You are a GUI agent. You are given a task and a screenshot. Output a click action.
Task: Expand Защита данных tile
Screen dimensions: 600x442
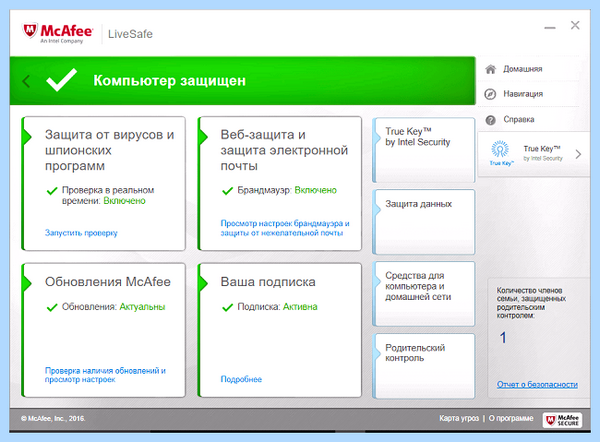click(x=424, y=222)
